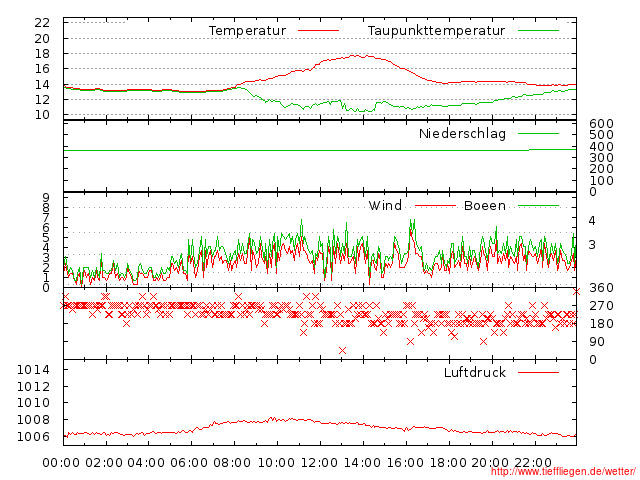Click the 16 temperature axis label
640x480 pixels.
click(42, 69)
